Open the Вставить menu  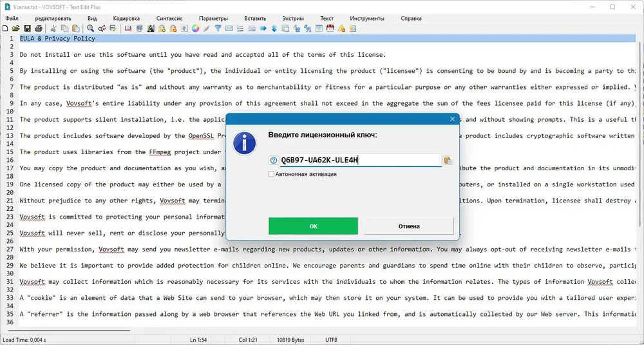255,19
